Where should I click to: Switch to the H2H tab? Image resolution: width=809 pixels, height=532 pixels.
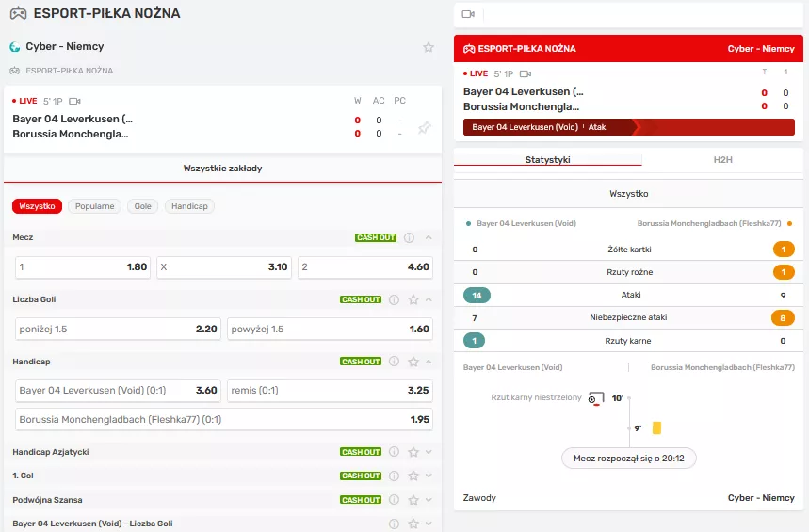pyautogui.click(x=723, y=160)
